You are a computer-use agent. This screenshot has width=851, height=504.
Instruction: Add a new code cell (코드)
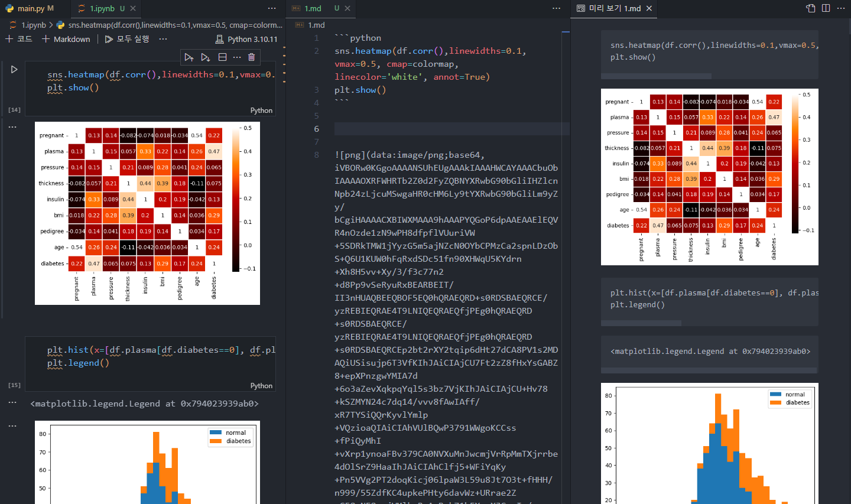(19, 39)
